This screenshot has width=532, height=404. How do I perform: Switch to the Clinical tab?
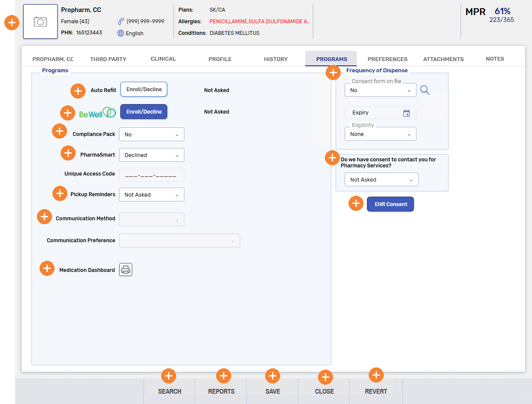coord(163,59)
